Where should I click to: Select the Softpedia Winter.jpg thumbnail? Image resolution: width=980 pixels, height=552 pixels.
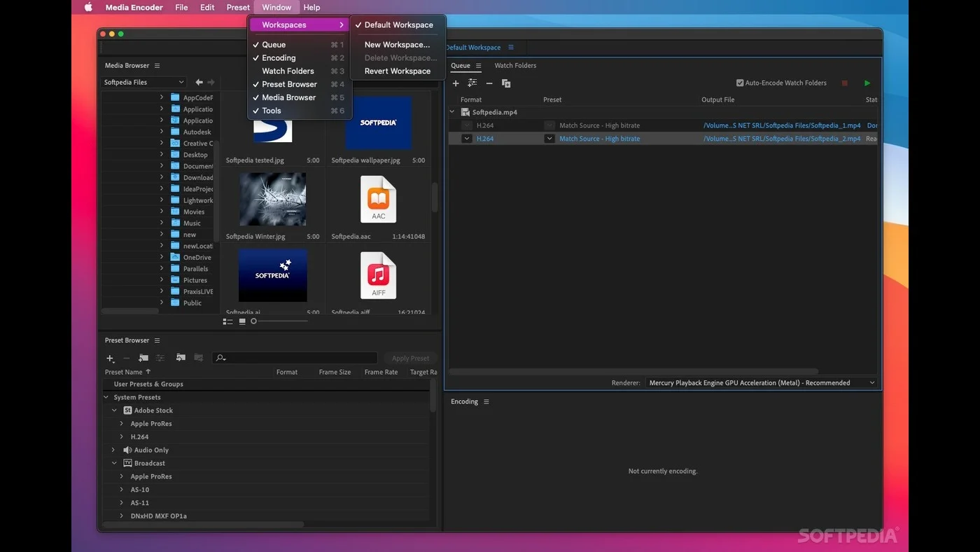click(273, 199)
